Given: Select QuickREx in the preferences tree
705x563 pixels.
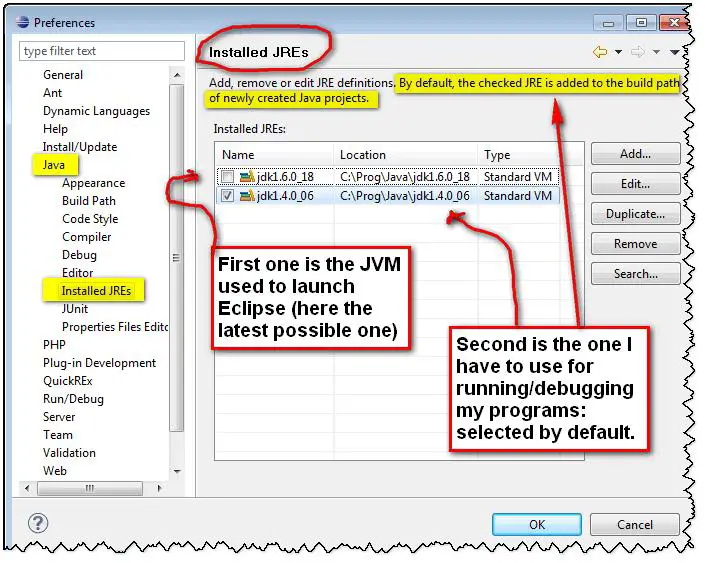Looking at the screenshot, I should pos(67,381).
